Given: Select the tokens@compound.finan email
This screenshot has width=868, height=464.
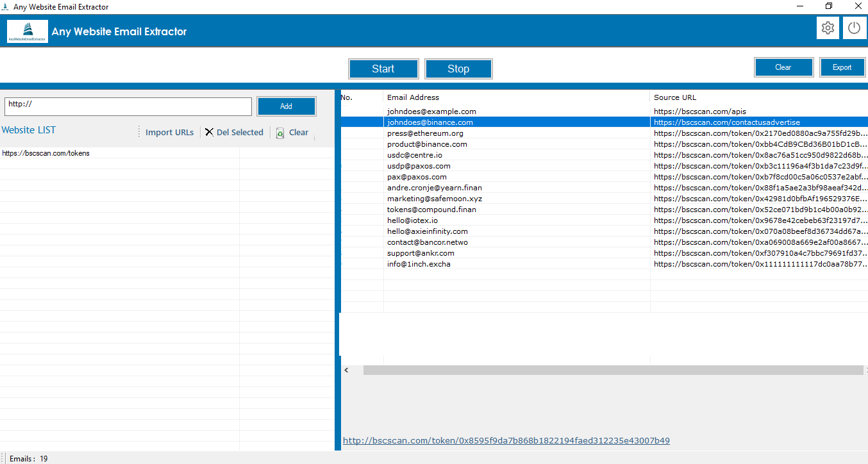Looking at the screenshot, I should click(x=431, y=210).
